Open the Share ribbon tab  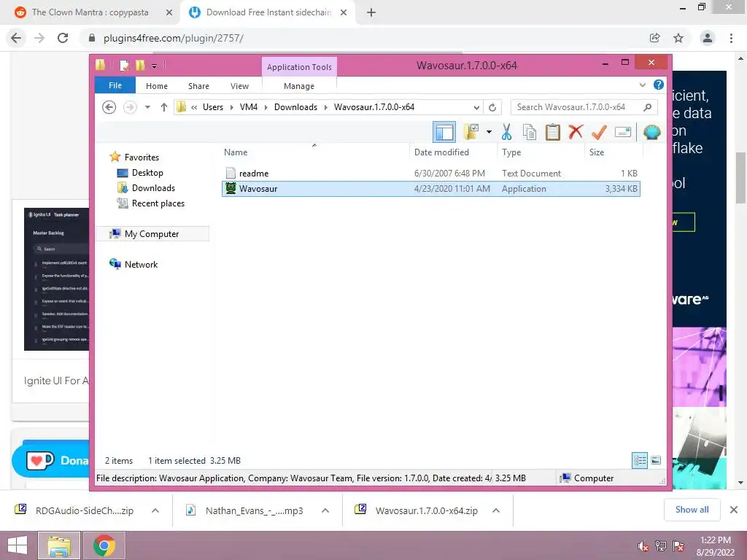click(198, 86)
